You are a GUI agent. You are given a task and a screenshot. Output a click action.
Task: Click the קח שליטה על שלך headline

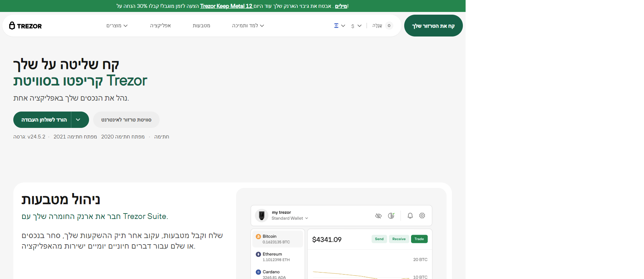coord(66,64)
